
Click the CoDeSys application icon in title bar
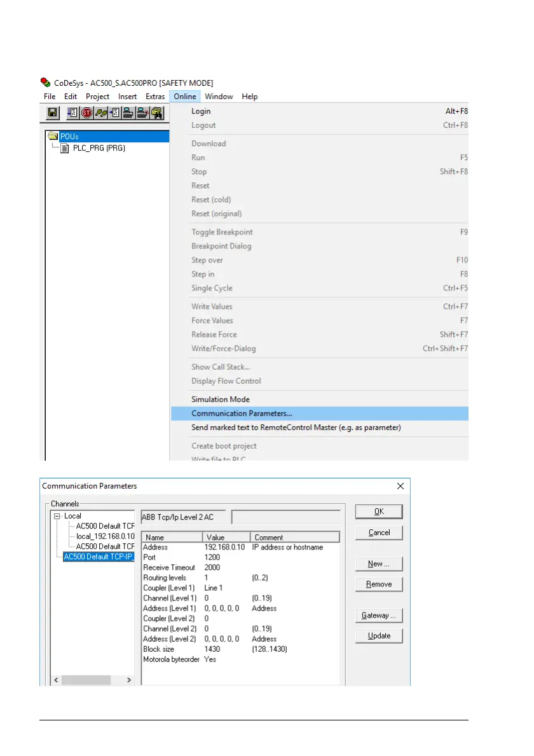[45, 83]
